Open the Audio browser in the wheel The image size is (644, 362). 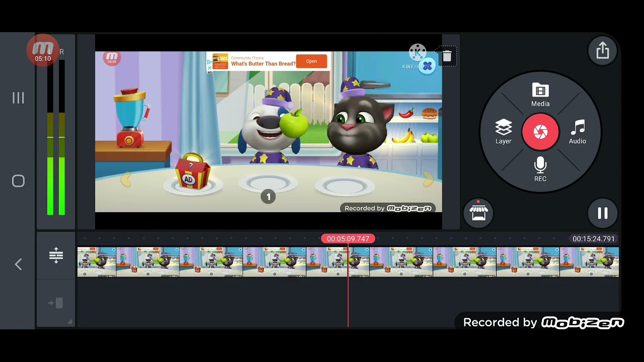click(x=578, y=132)
